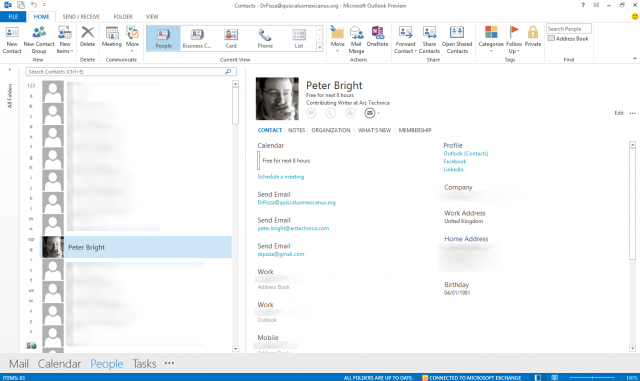Switch to Normal view in status bar
Image resolution: width=640 pixels, height=381 pixels.
pos(538,378)
